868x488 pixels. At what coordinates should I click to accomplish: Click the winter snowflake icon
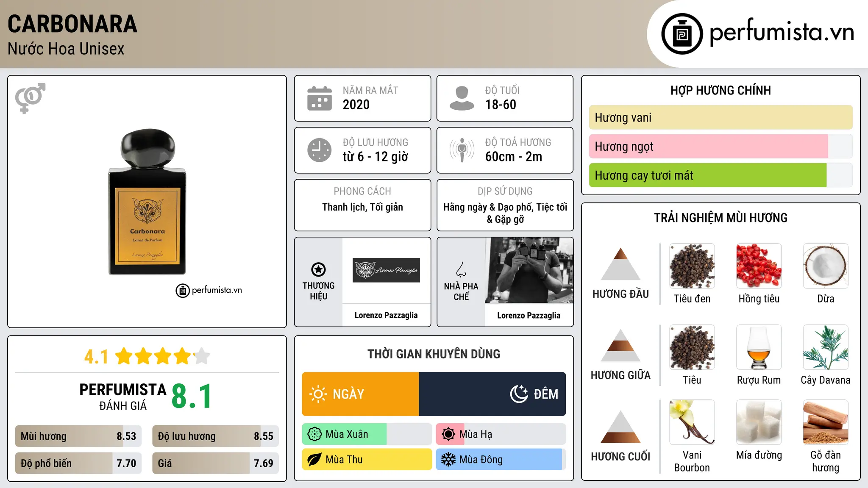coord(448,460)
